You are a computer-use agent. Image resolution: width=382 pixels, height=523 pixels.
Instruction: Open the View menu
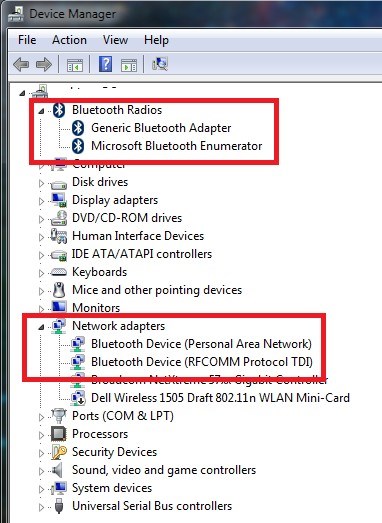pos(115,40)
